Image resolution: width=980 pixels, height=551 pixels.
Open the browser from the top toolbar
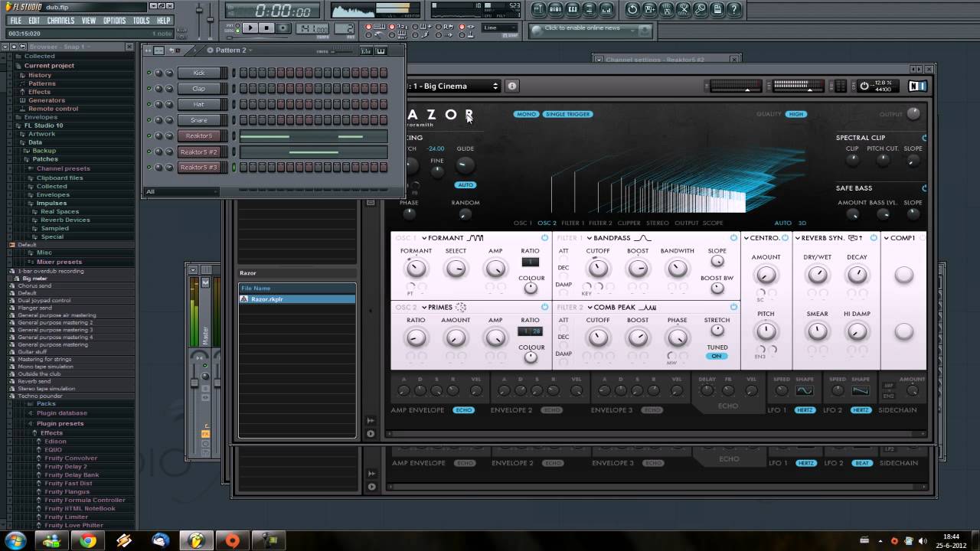(591, 9)
